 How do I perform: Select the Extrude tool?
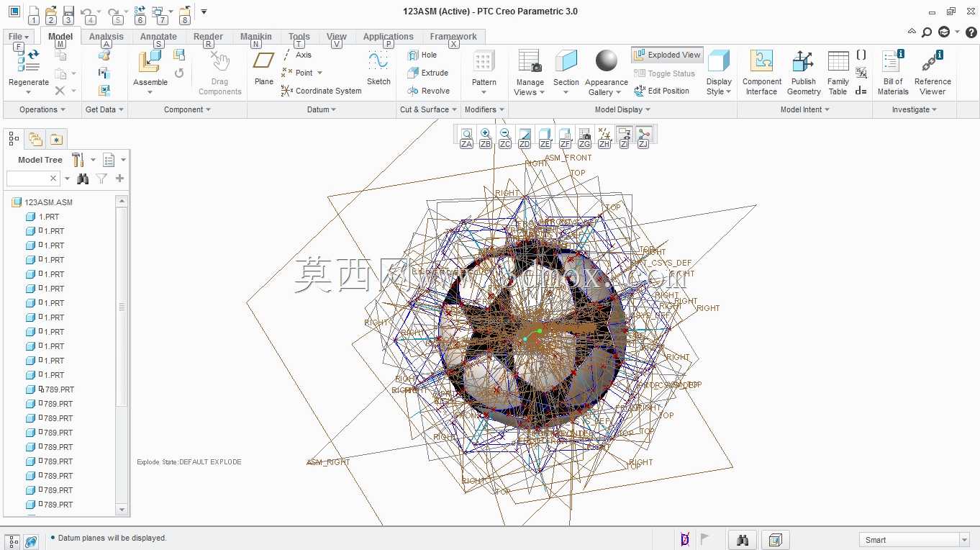tap(428, 73)
